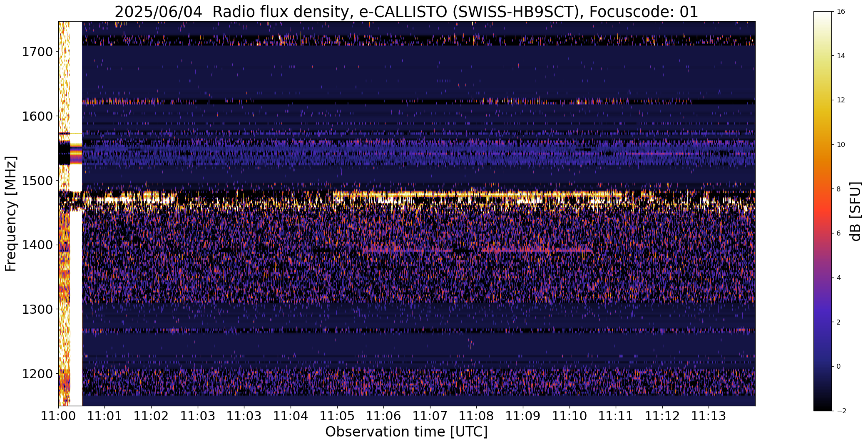The width and height of the screenshot is (868, 444).
Task: Click the colorbar tick label −2
Action: [x=841, y=411]
